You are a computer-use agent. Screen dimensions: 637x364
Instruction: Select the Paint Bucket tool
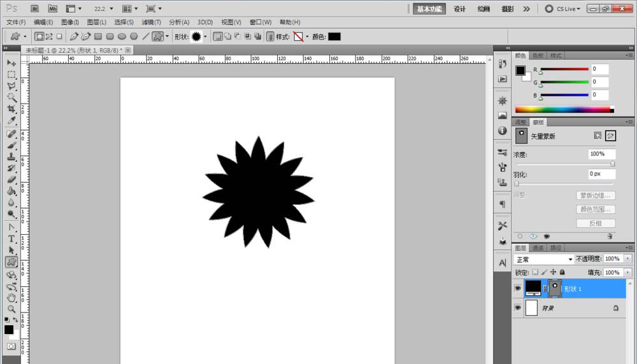coord(11,191)
